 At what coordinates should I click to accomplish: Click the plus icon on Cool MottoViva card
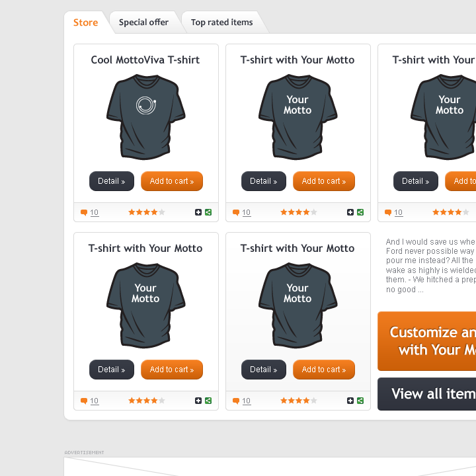198,212
